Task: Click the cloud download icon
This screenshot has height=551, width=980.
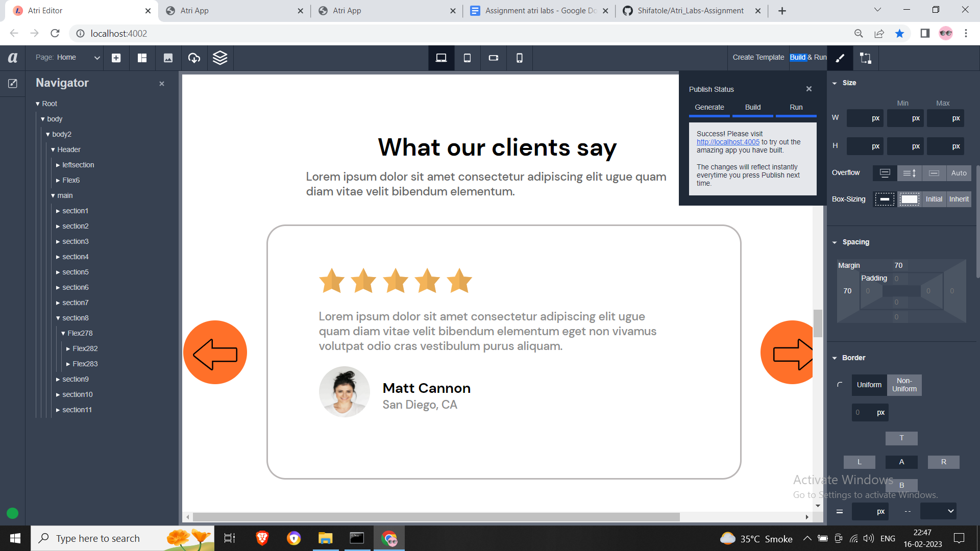Action: pyautogui.click(x=194, y=58)
